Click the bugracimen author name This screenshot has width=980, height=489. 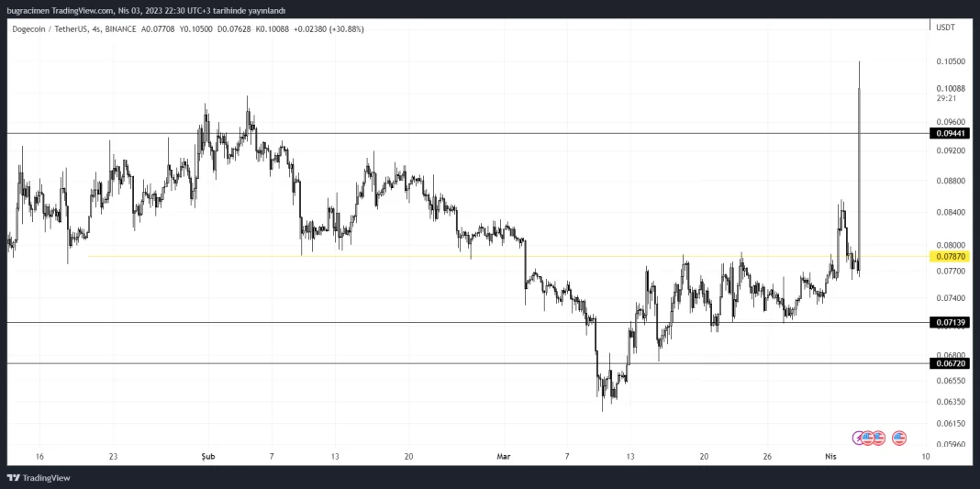tap(28, 11)
